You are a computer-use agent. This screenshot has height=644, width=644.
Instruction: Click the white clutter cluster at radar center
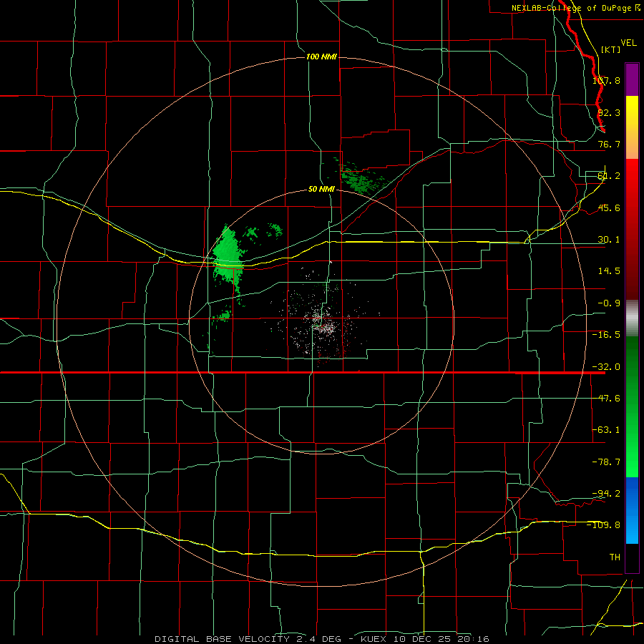pos(323,324)
